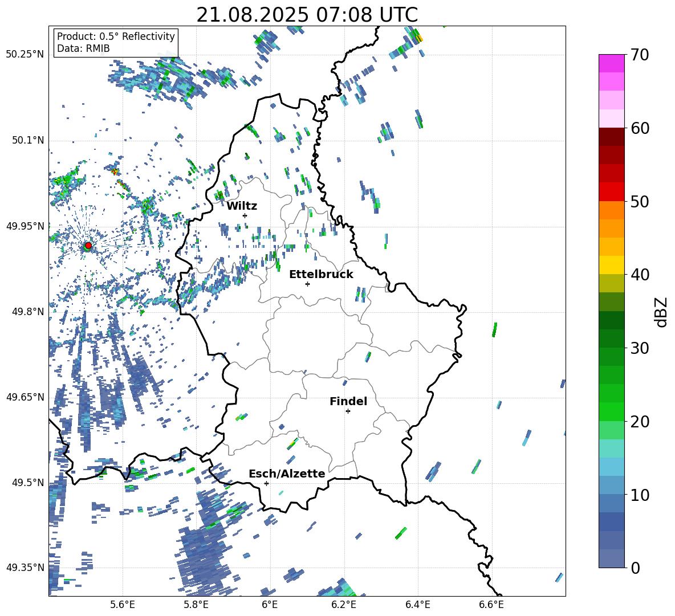675x616 pixels.
Task: Click the Findel station cross marker
Action: 348,411
